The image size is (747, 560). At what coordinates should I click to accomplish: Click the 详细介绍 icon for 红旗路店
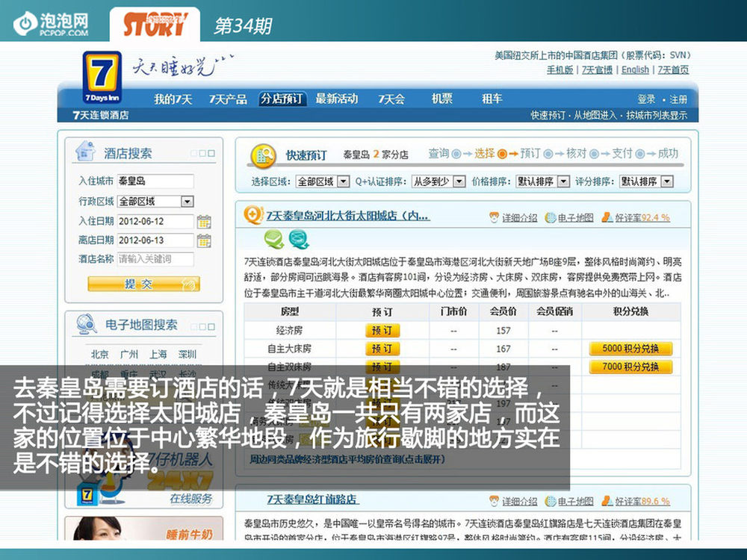(x=495, y=501)
